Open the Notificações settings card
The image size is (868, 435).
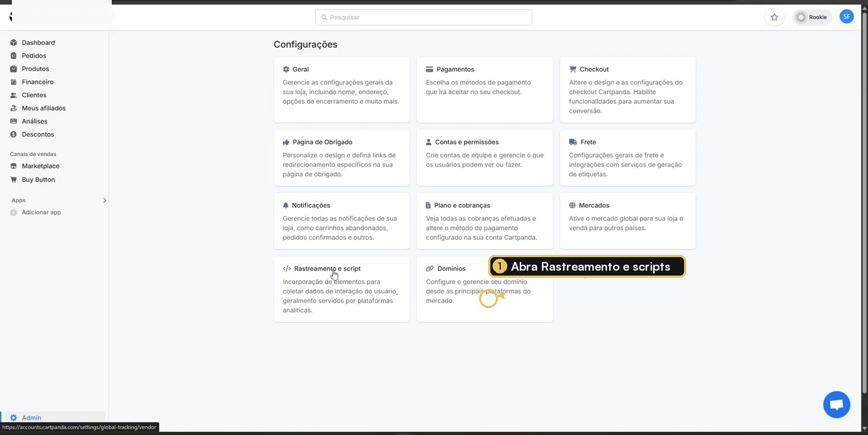click(x=341, y=221)
